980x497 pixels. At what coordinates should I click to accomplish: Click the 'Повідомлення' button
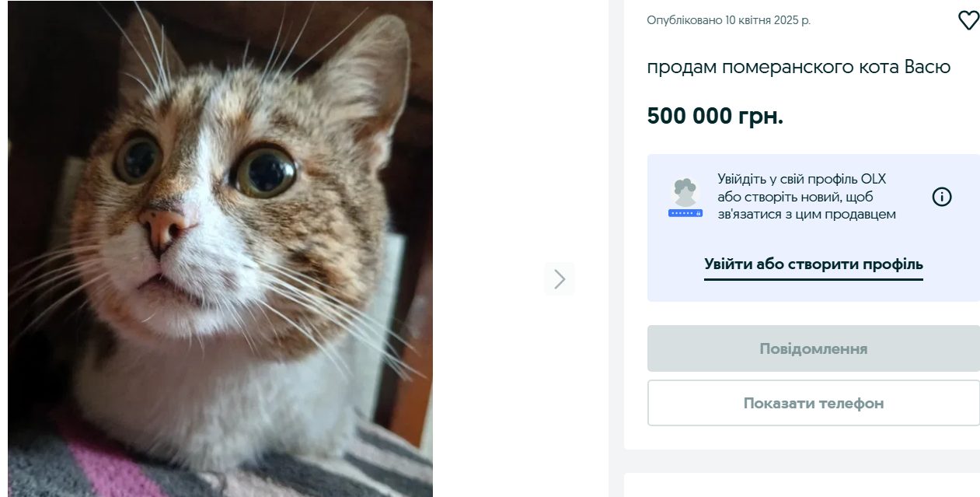(x=814, y=348)
